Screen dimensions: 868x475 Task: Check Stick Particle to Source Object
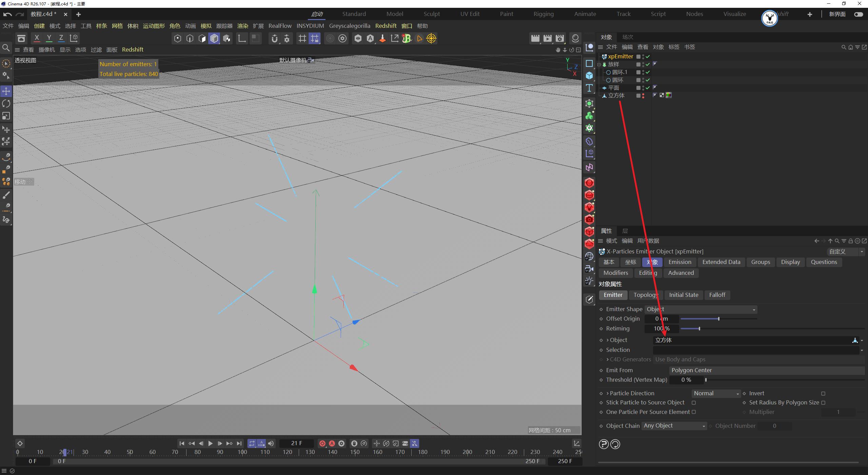pos(694,403)
